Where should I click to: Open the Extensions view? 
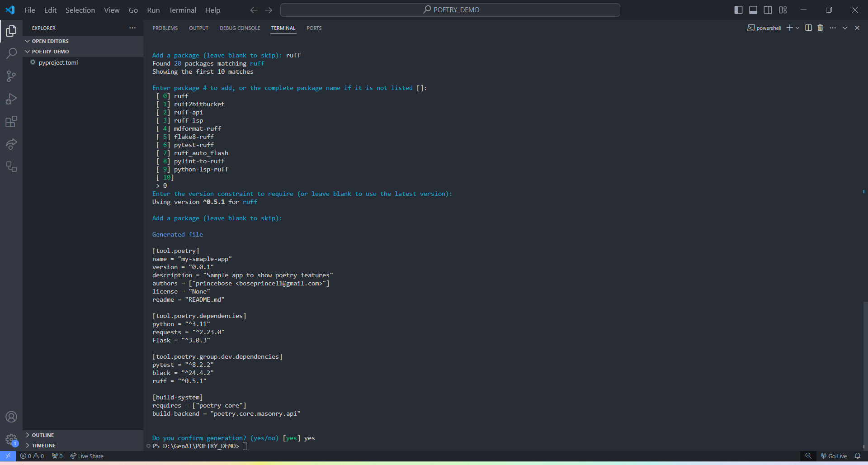click(x=11, y=122)
